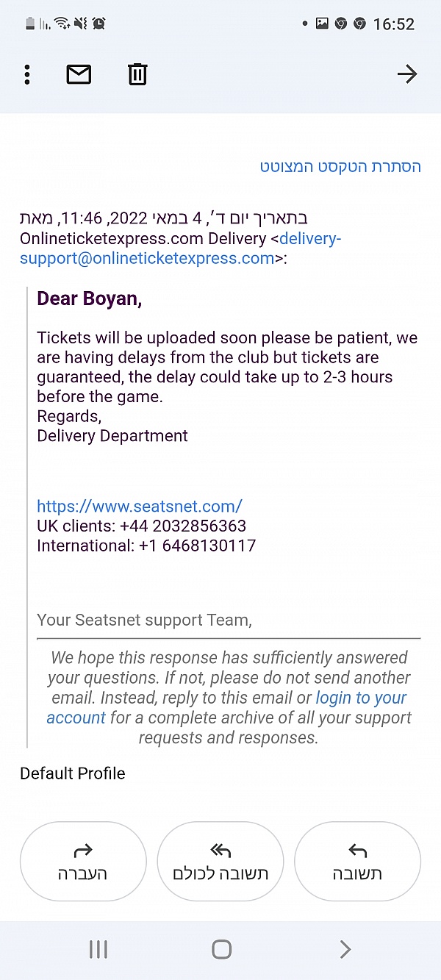Viewport: 441px width, 980px height.
Task: Tap the International phone number
Action: tap(197, 546)
